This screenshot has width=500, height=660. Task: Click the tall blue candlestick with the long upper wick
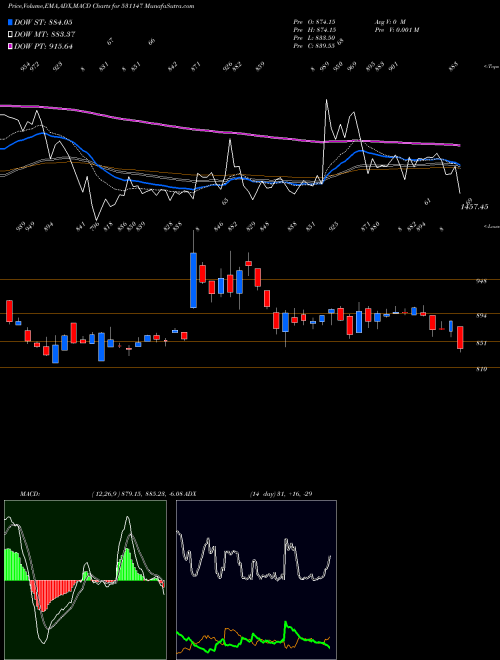click(x=194, y=280)
